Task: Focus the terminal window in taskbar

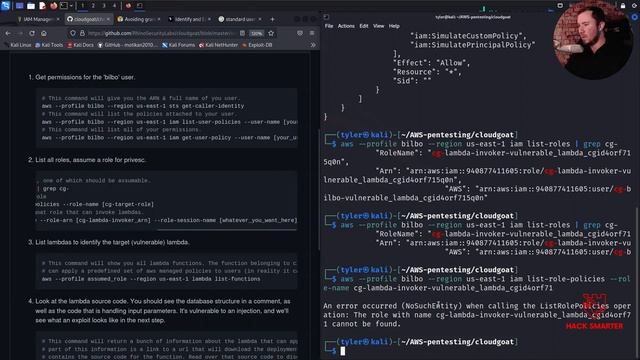Action: click(140, 6)
